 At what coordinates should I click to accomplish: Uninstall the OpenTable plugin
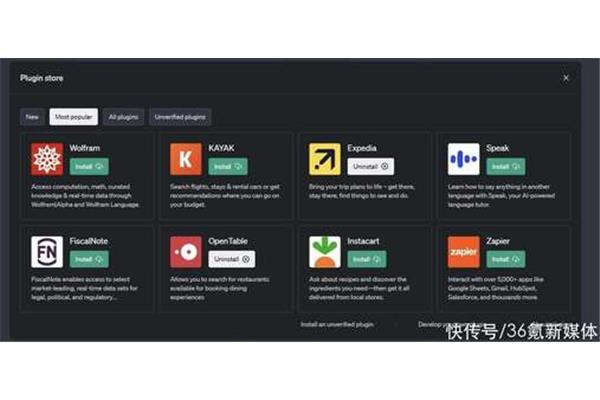[x=232, y=259]
